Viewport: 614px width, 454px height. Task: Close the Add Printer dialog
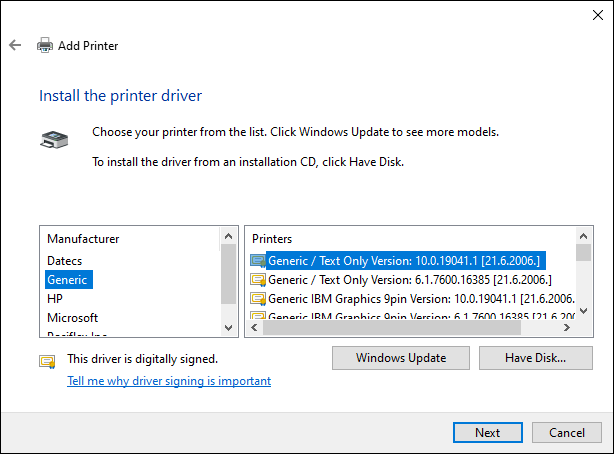click(598, 15)
